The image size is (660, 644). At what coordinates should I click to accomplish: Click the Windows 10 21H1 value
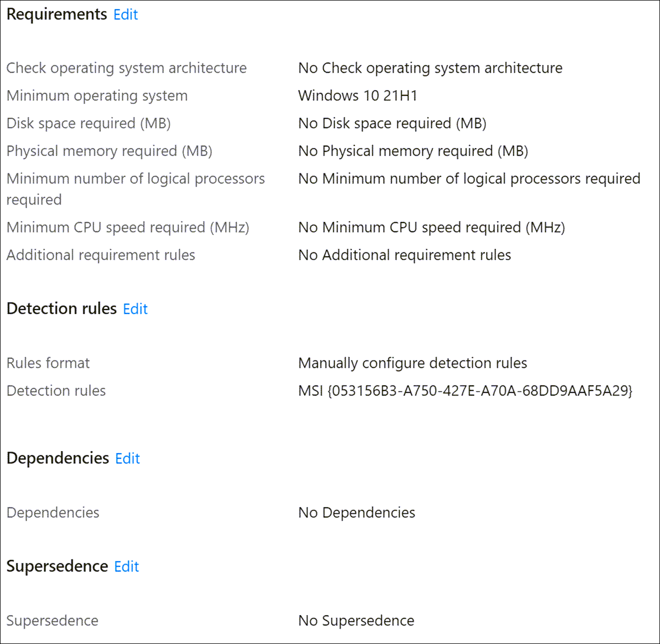(357, 96)
